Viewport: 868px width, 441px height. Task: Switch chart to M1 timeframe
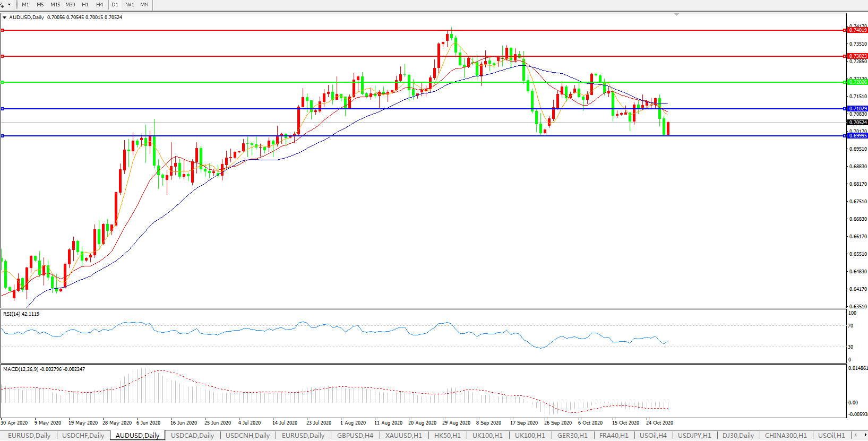click(25, 5)
